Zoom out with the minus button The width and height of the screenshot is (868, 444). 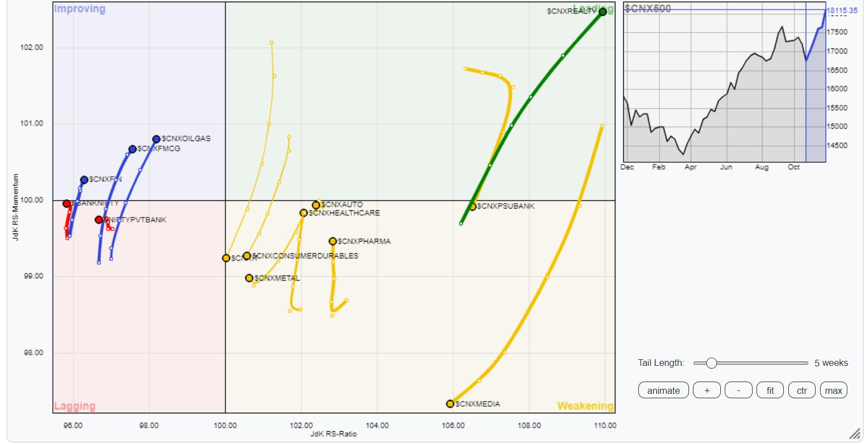click(x=738, y=390)
